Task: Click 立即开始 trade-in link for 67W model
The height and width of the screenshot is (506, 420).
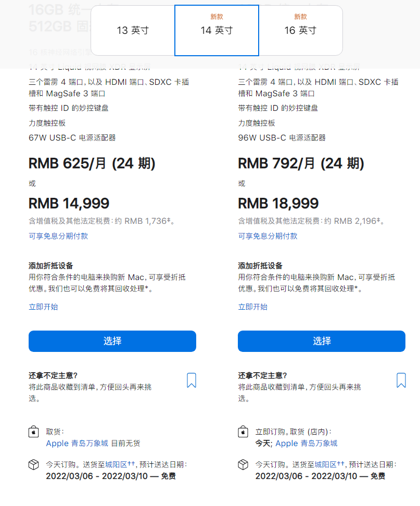Action: point(43,307)
